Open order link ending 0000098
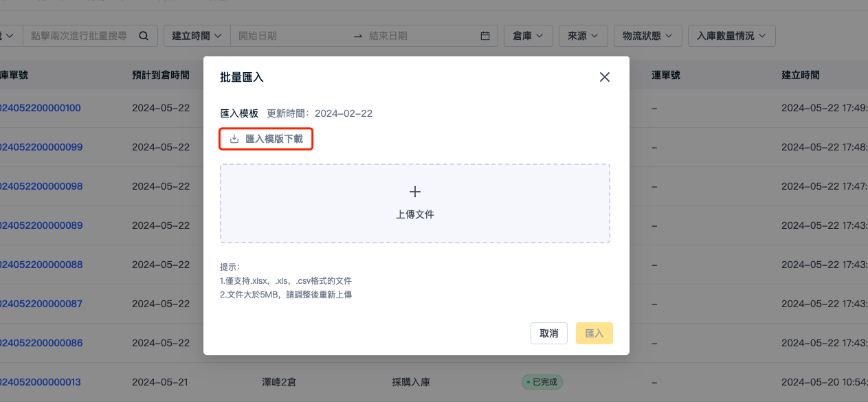 [x=41, y=186]
